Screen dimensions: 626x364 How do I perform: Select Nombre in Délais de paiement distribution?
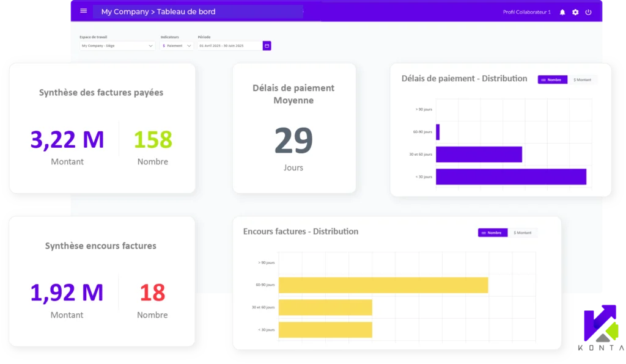click(x=552, y=80)
